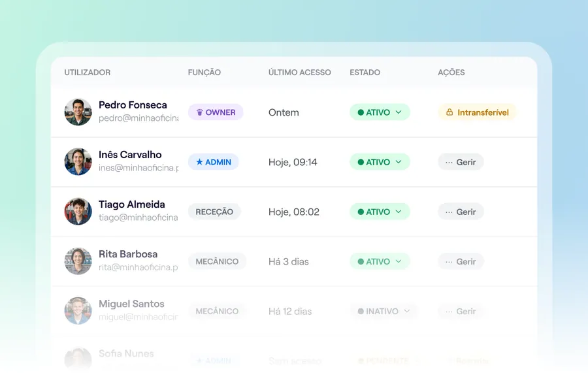588x373 pixels.
Task: Click the three-dots icon in Miguel Santos's Gerir button
Action: (449, 312)
